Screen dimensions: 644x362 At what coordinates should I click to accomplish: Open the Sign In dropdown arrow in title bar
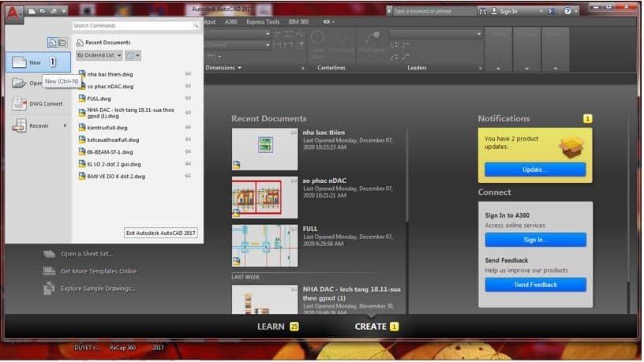click(x=541, y=12)
